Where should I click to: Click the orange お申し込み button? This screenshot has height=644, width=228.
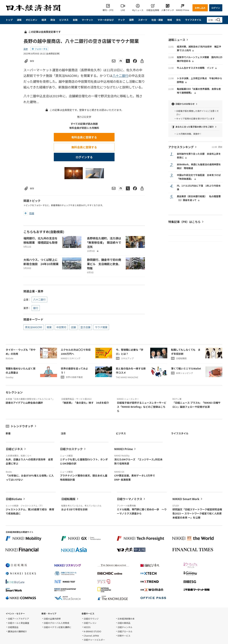(200, 8)
